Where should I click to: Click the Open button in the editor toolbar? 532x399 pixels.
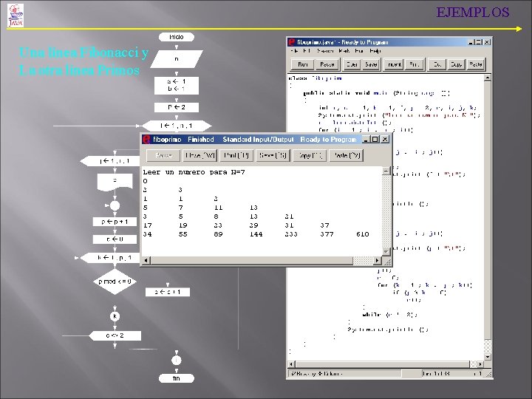(x=352, y=64)
